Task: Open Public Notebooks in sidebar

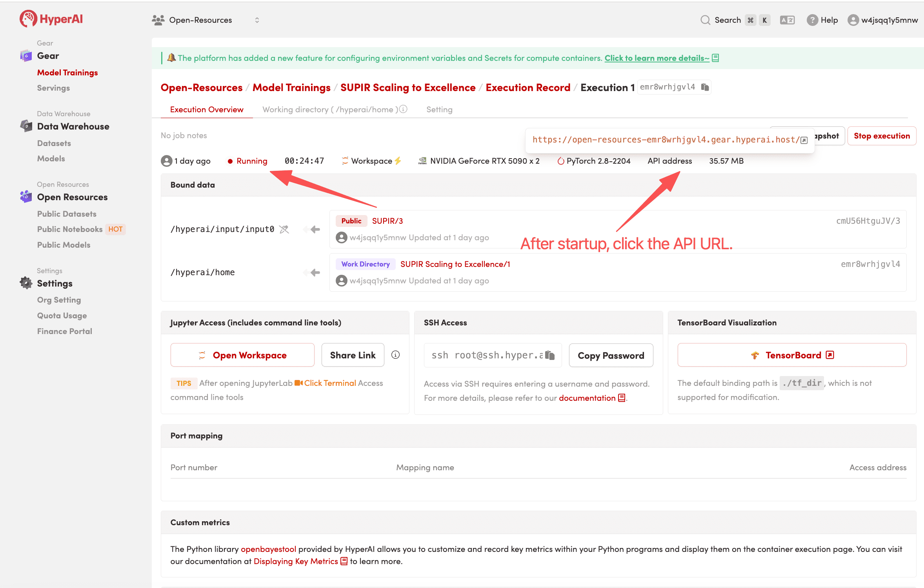Action: pyautogui.click(x=70, y=229)
